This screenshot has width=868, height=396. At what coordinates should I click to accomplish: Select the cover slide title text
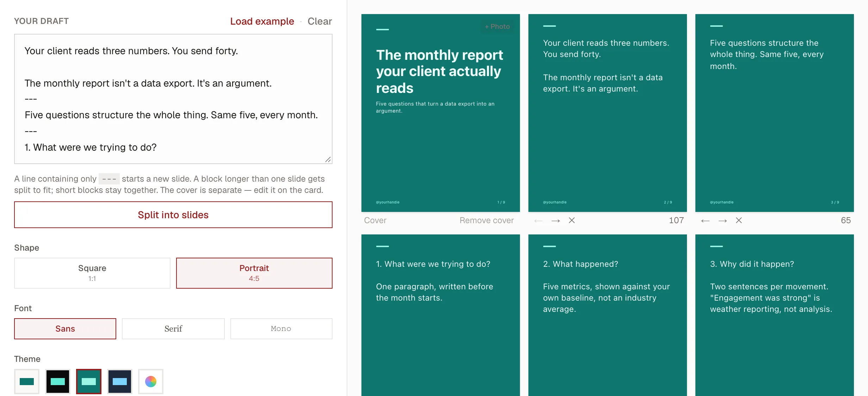pyautogui.click(x=440, y=71)
